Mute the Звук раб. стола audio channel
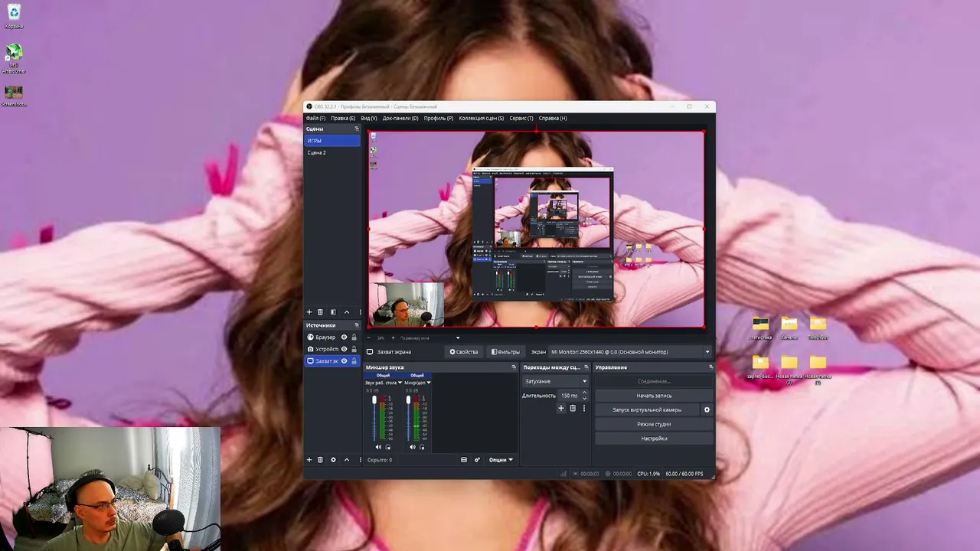The image size is (980, 551). [378, 447]
